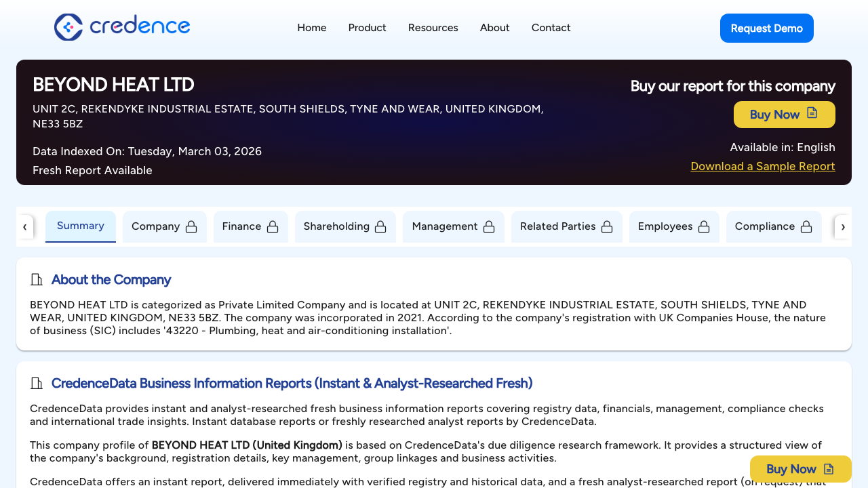868x488 pixels.
Task: Click the lock icon on Company tab
Action: tap(191, 226)
